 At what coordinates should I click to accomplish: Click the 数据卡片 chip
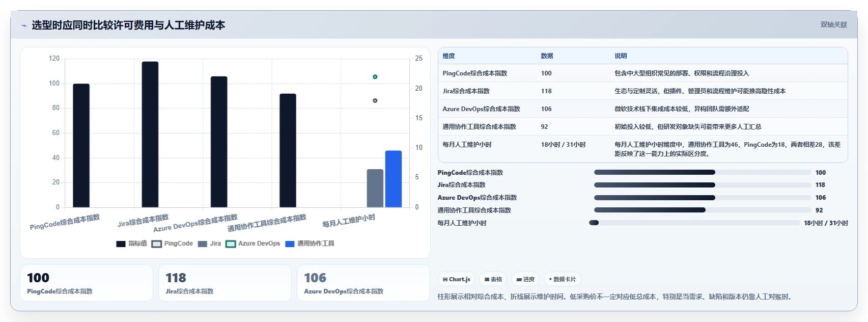pyautogui.click(x=563, y=279)
